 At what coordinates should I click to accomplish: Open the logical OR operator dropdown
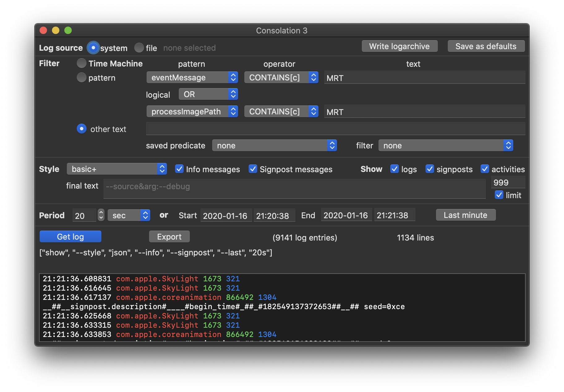coord(208,94)
